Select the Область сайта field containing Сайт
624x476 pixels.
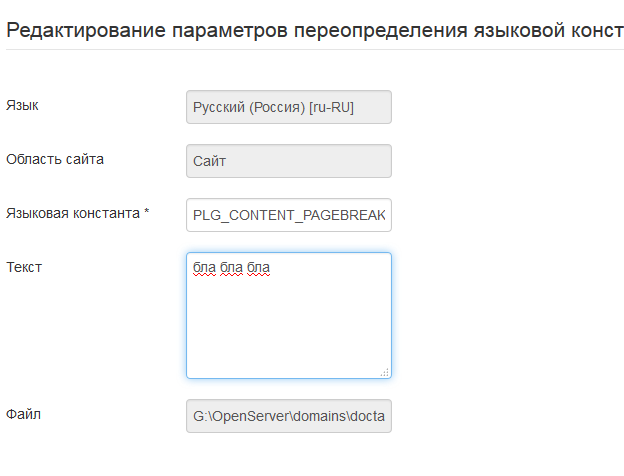click(x=288, y=161)
